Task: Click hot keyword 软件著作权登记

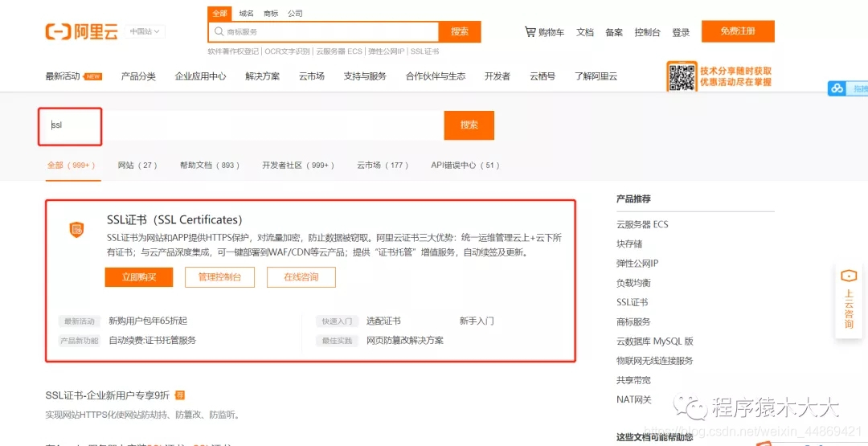Action: tap(233, 51)
